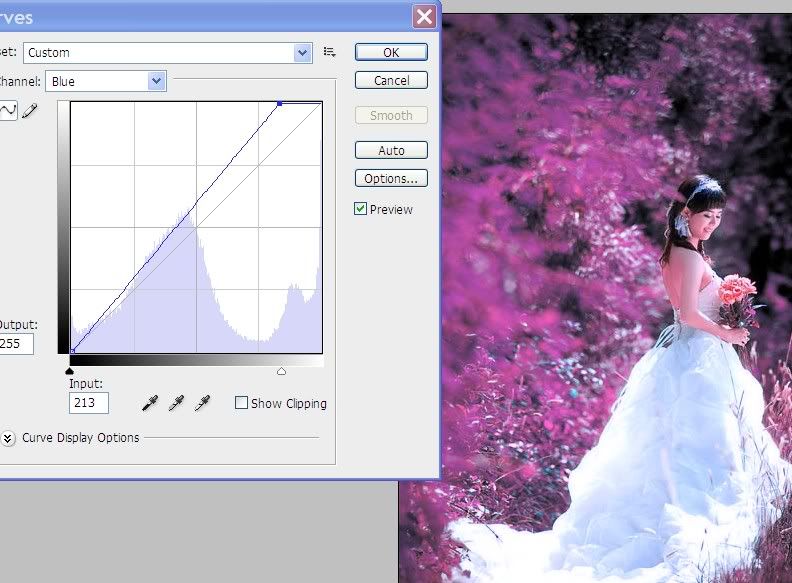Choose the edit-points curve tool
Image resolution: width=792 pixels, height=583 pixels.
click(x=8, y=112)
